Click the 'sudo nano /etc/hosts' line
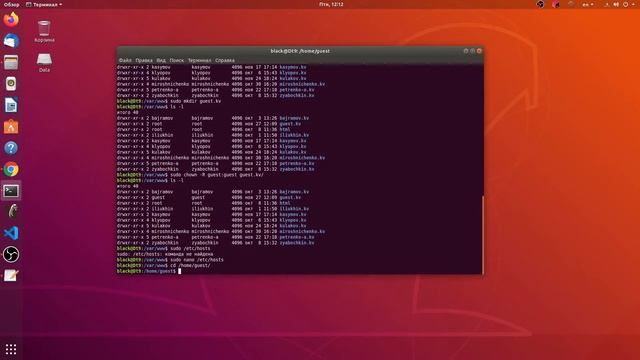 [x=170, y=260]
